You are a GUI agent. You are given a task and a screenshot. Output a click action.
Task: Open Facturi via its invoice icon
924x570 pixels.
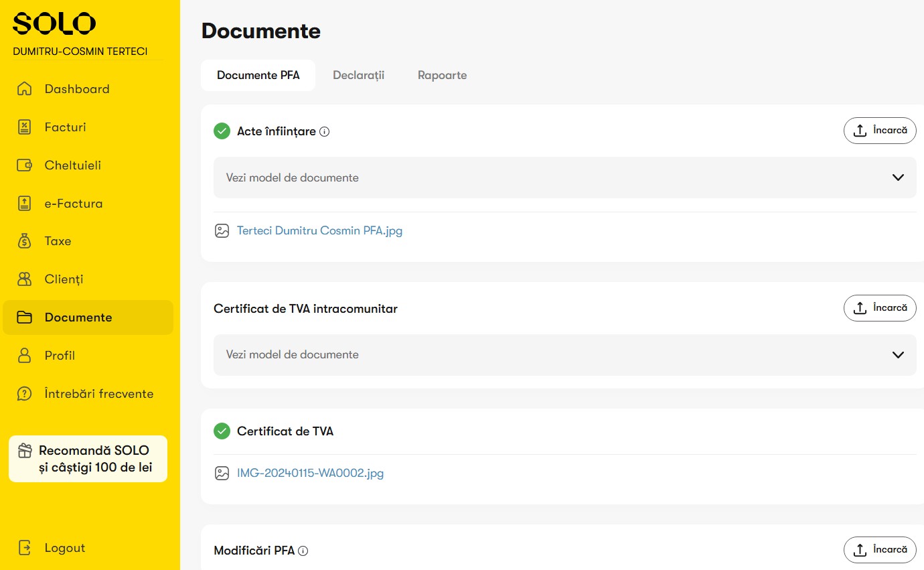coord(25,127)
